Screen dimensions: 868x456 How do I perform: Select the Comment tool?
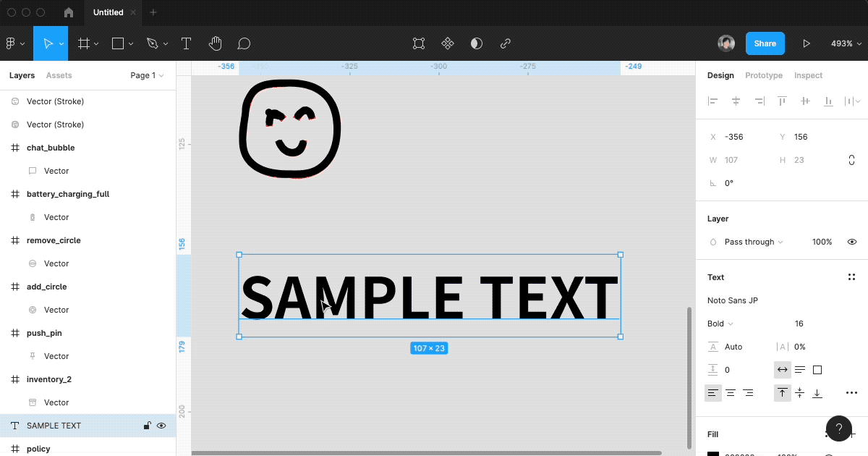point(244,43)
